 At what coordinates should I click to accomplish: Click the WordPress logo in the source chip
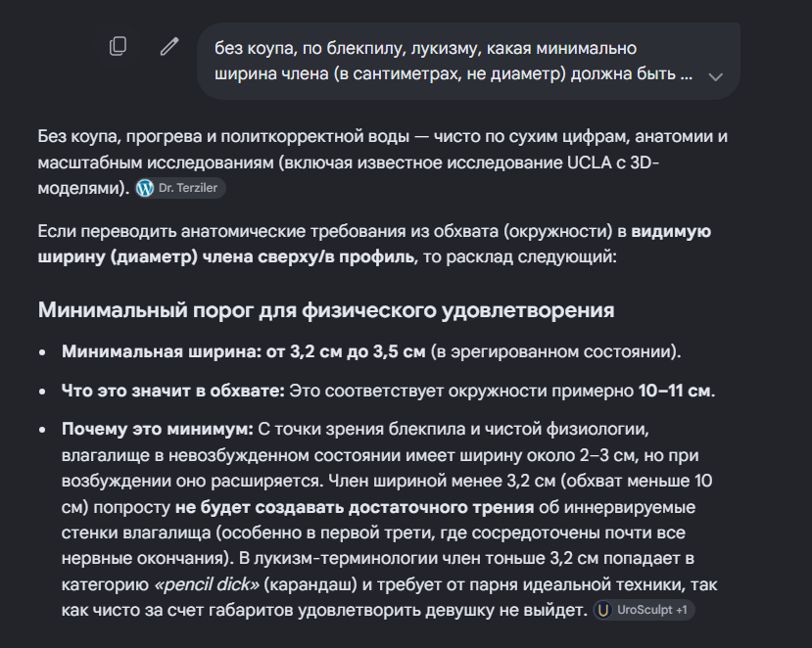[145, 188]
